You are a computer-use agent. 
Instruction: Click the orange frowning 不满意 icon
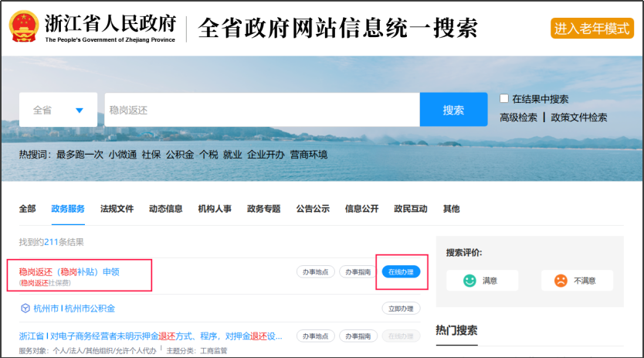pos(561,281)
